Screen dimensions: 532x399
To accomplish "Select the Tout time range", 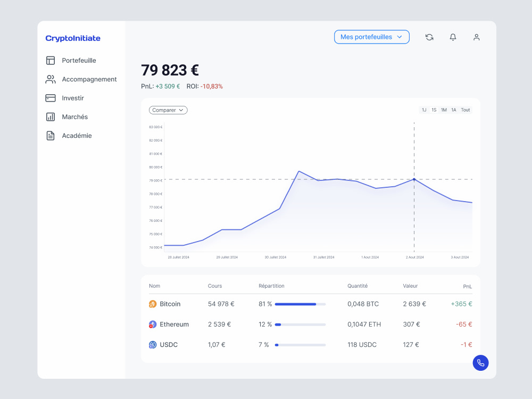I will click(x=465, y=110).
